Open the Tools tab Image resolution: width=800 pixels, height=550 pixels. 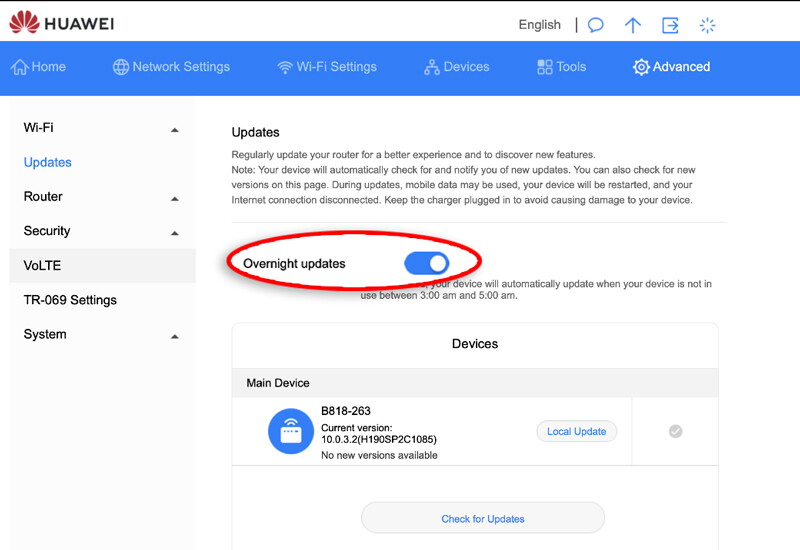(x=561, y=67)
